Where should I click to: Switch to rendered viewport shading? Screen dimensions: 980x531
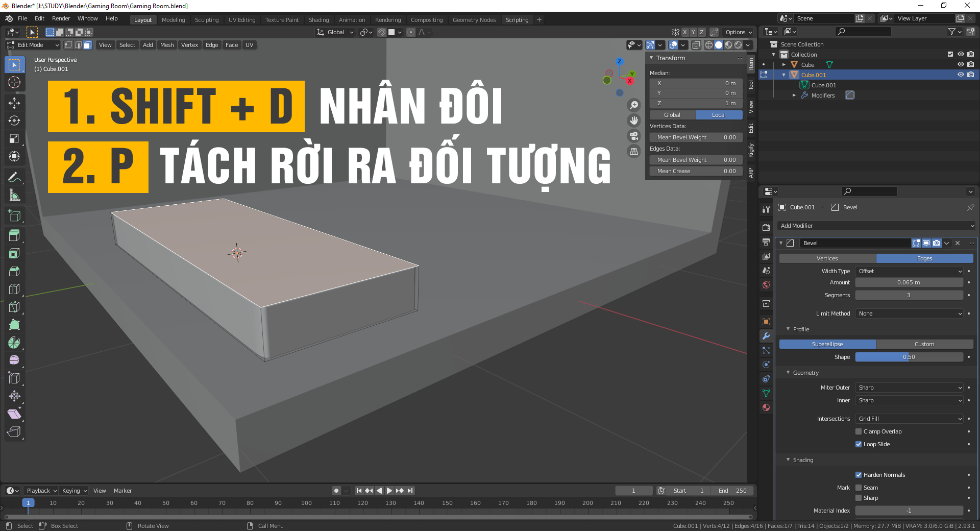pos(738,45)
